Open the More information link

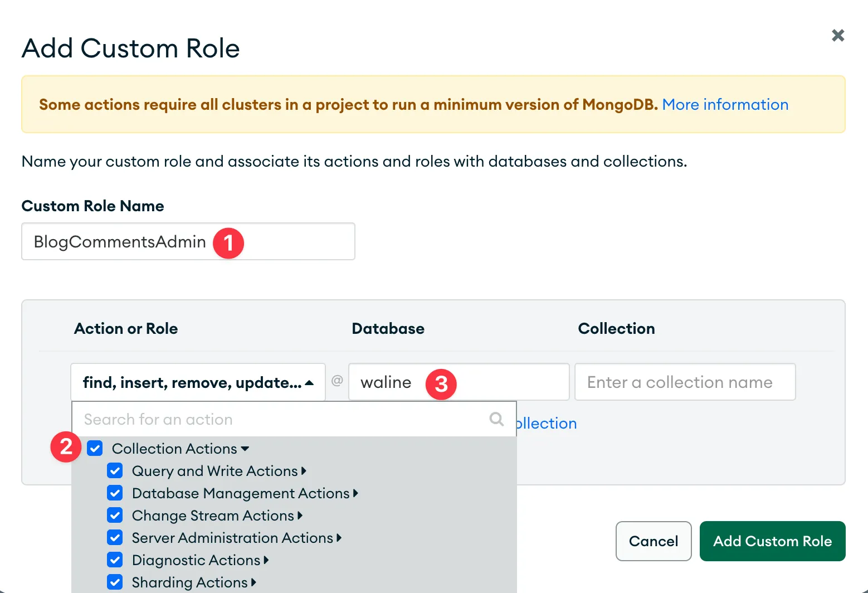coord(725,105)
